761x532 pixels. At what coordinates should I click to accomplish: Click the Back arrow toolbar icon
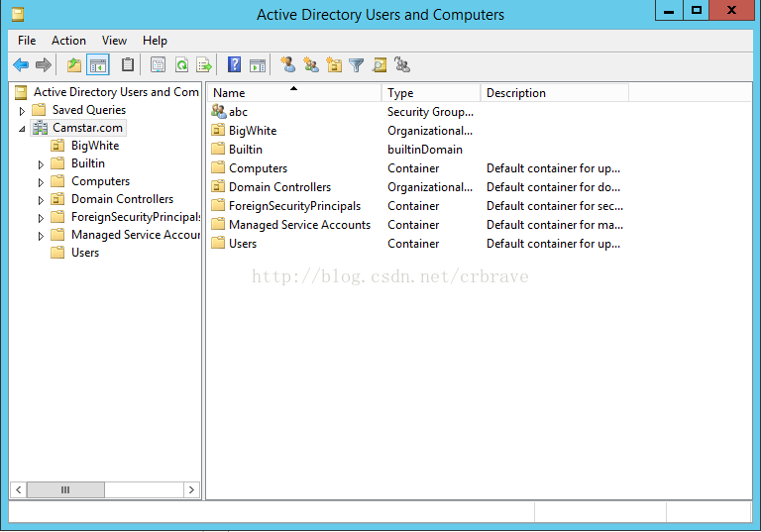21,64
